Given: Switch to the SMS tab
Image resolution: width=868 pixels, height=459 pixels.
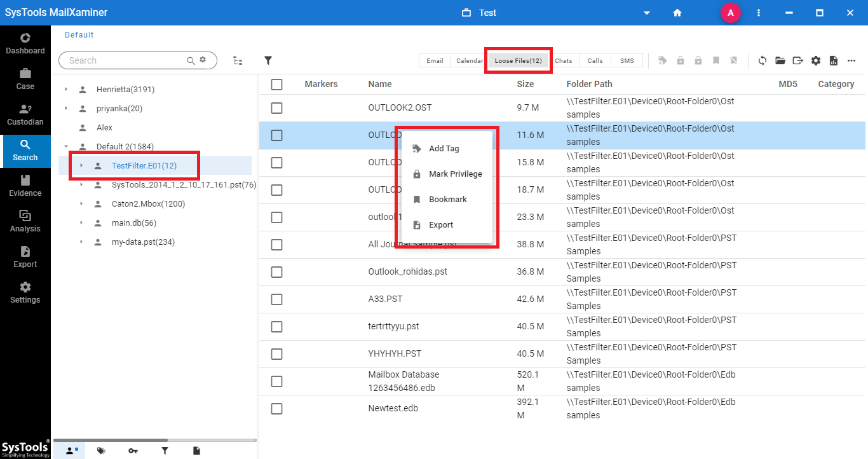Looking at the screenshot, I should [627, 60].
